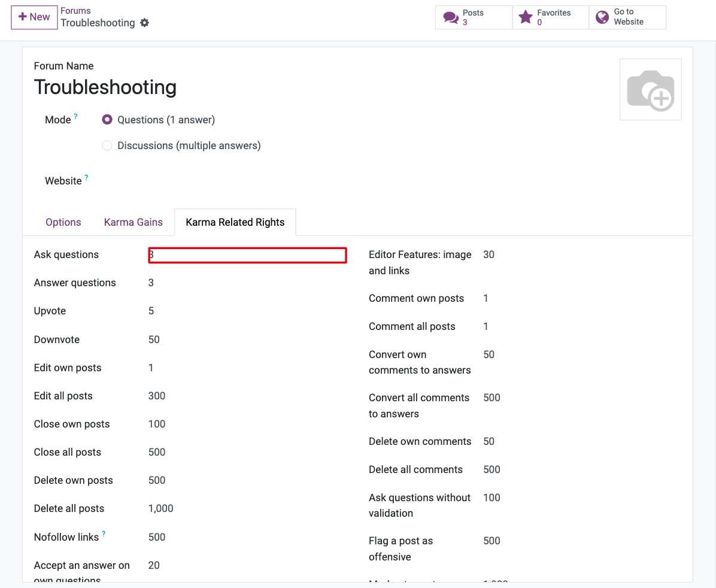Image resolution: width=716 pixels, height=588 pixels.
Task: Open the Favorites stat button
Action: [550, 17]
